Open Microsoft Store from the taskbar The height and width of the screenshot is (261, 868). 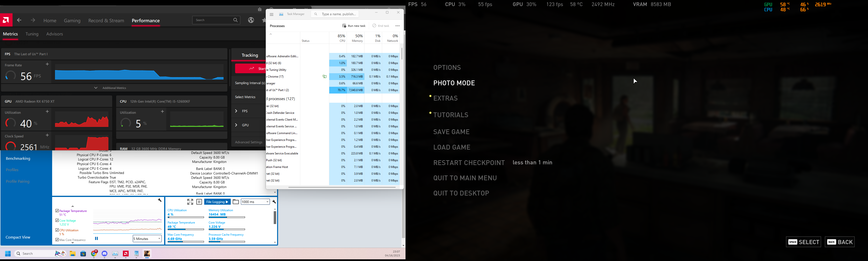point(83,254)
